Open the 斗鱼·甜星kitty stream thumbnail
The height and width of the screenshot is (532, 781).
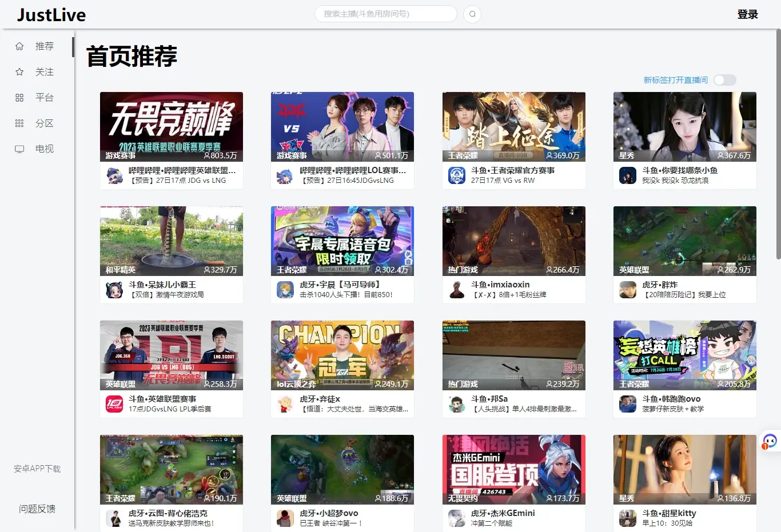pyautogui.click(x=684, y=469)
